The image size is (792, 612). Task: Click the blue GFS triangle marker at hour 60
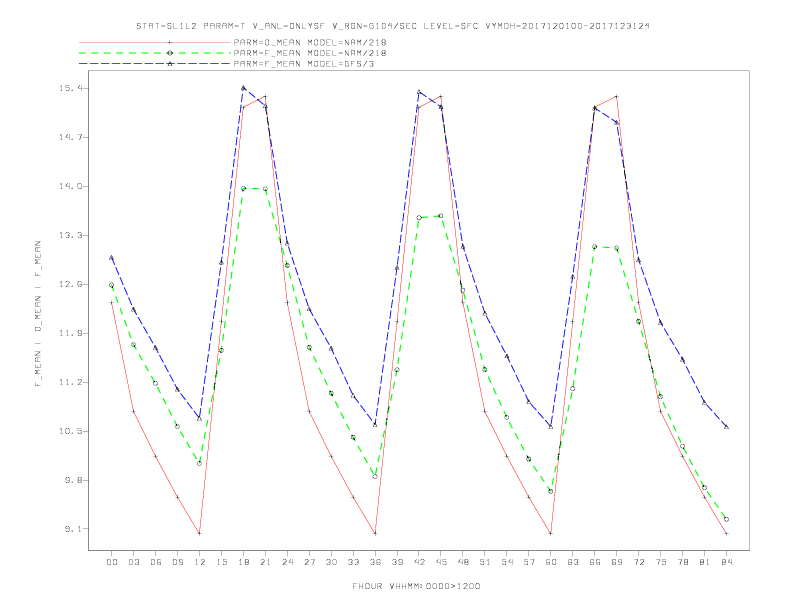(551, 427)
